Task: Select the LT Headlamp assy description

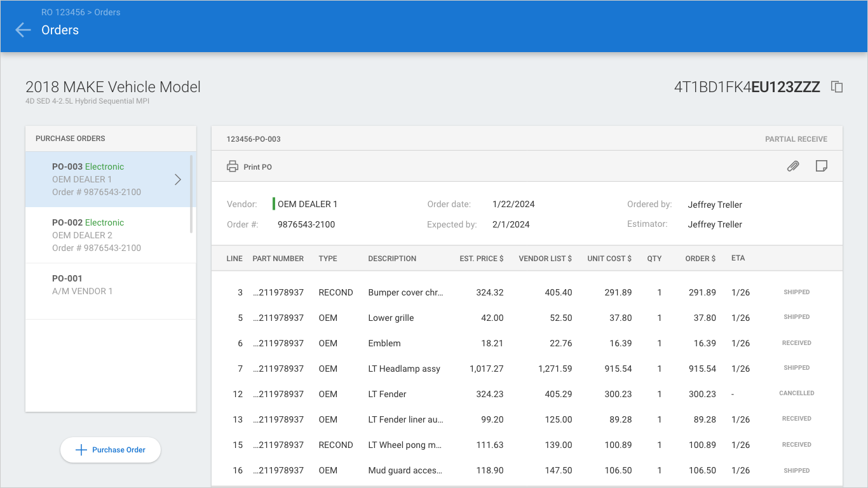Action: (404, 369)
